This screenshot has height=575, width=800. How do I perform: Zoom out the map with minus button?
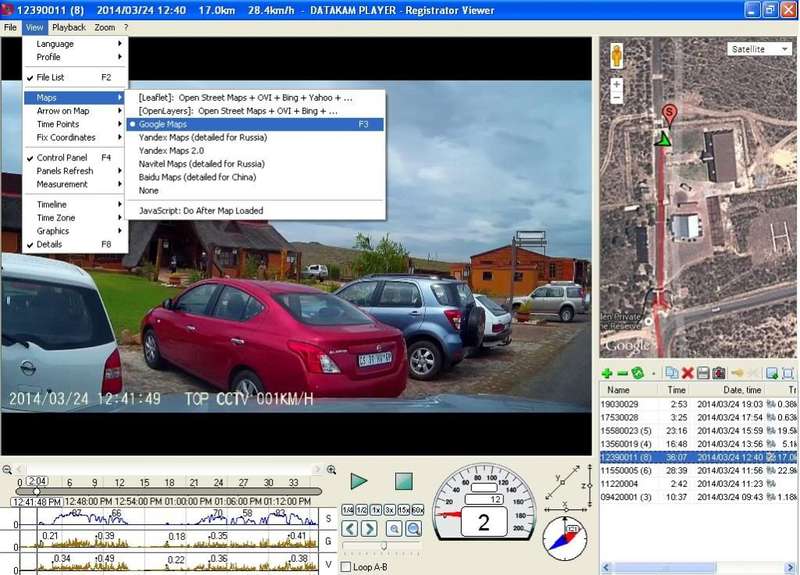tap(616, 97)
